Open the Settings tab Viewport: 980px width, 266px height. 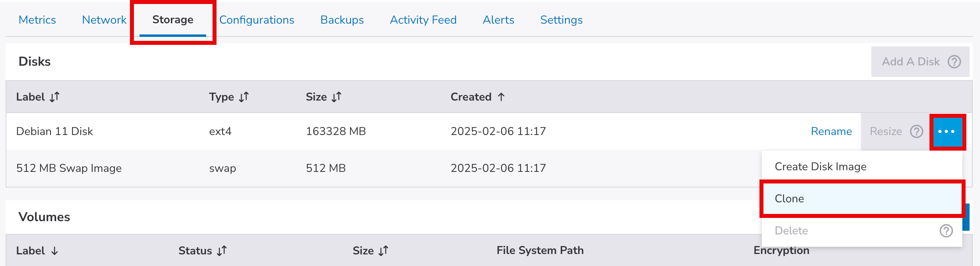561,20
